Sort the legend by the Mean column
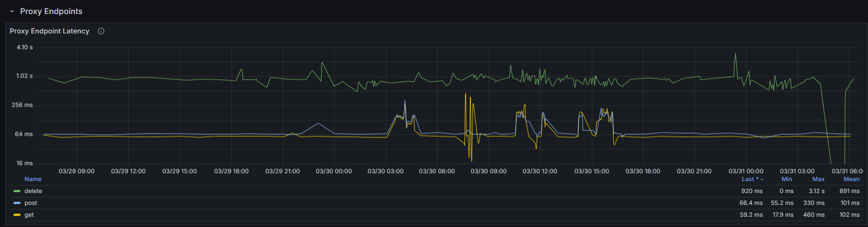 pos(851,179)
